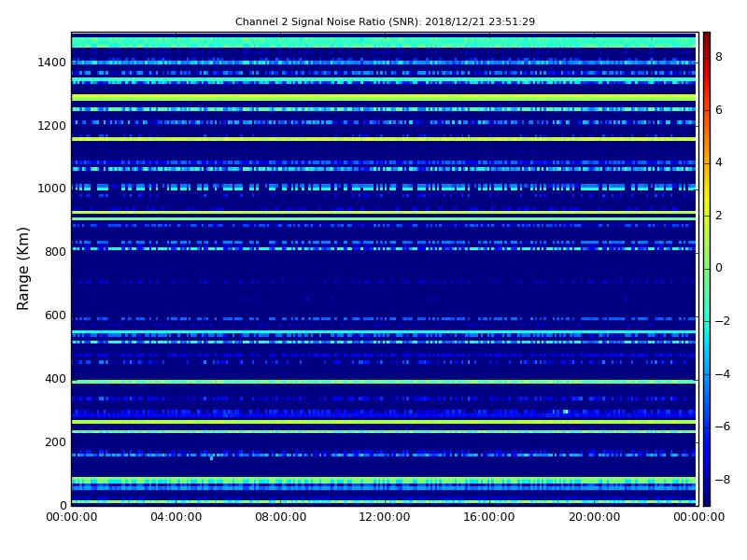
Task: Click the 200 tick label on range axis
Action: tap(55, 442)
